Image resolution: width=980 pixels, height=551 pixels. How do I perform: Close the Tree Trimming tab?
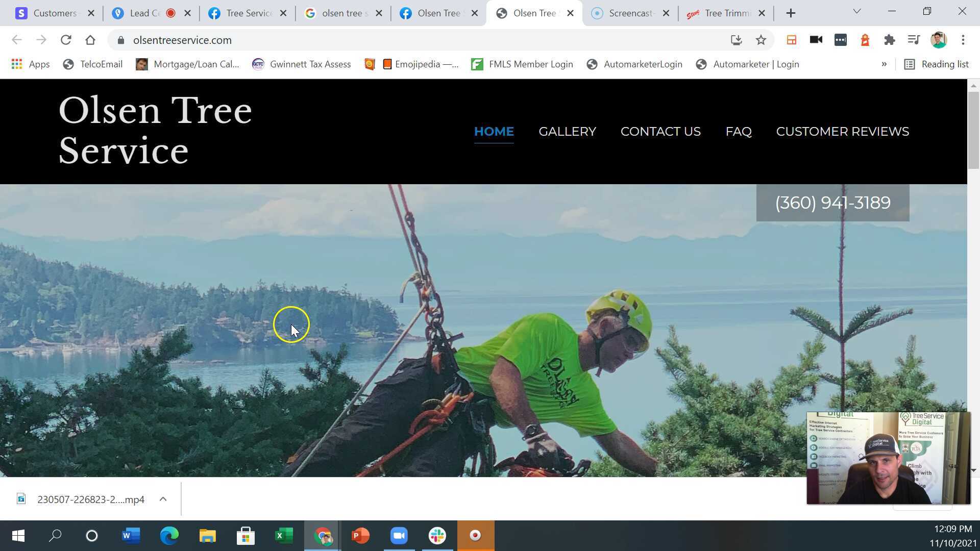coord(762,13)
